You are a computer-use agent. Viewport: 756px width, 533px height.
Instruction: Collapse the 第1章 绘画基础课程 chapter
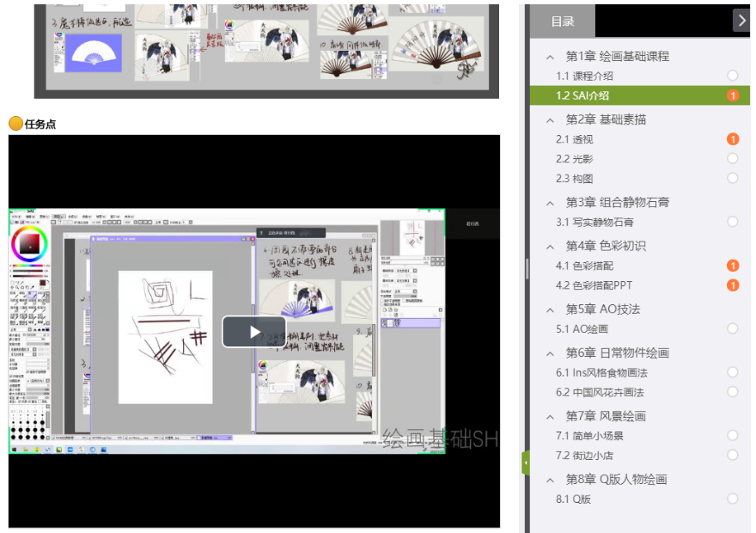click(x=550, y=57)
